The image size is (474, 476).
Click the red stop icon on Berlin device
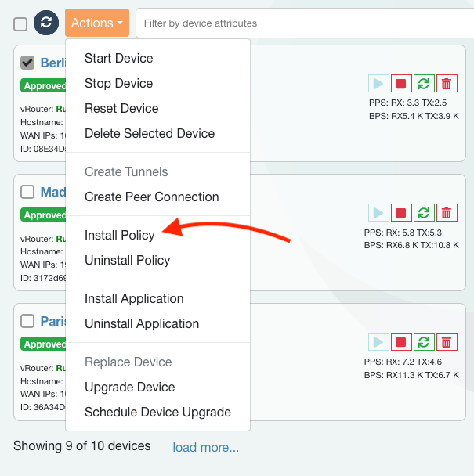(x=401, y=84)
